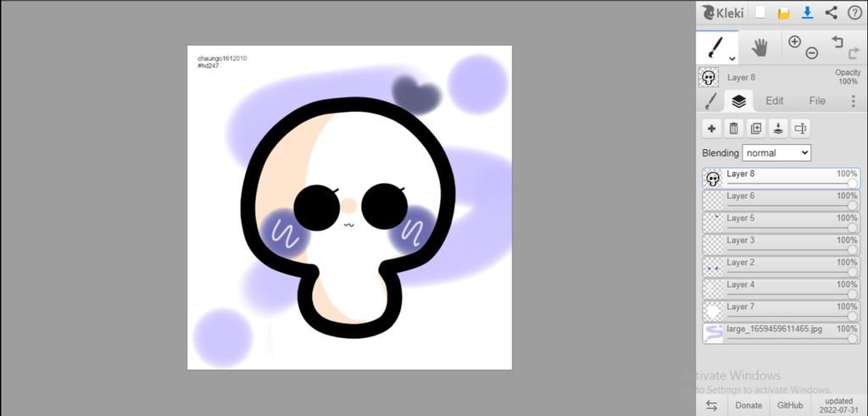The height and width of the screenshot is (416, 868).
Task: Click the large_1659459611465.jpg opacity slider handle
Action: [x=853, y=339]
